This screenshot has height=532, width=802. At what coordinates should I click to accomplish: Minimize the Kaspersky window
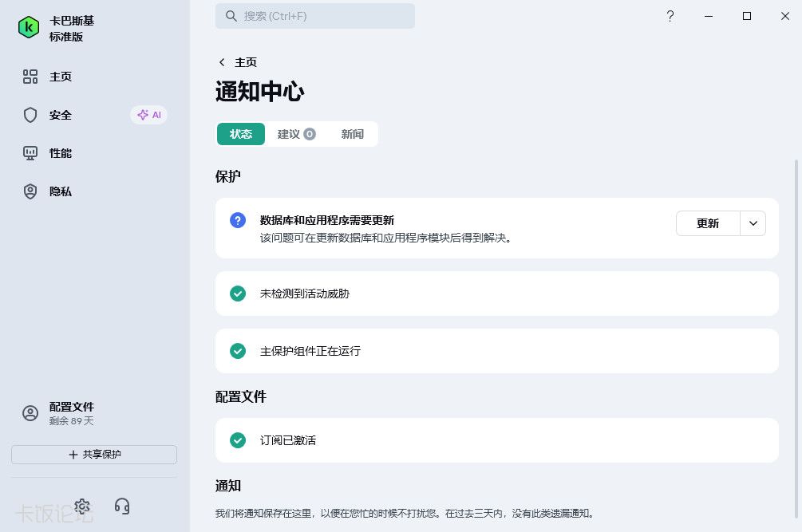point(709,17)
